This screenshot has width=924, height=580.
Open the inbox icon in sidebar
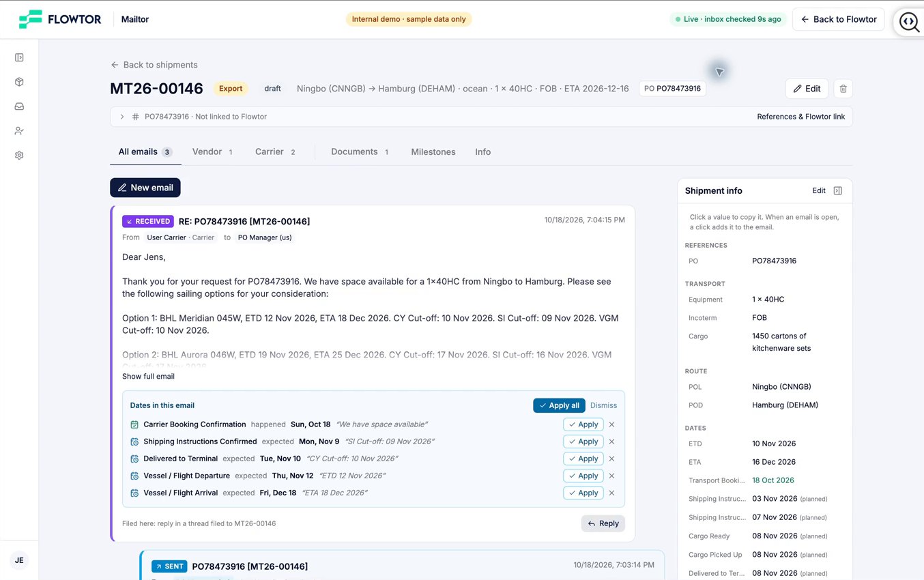pos(19,106)
